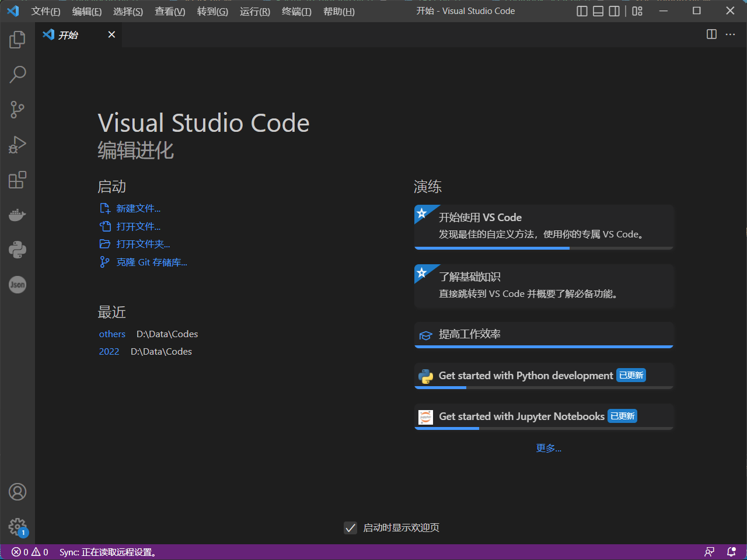This screenshot has height=560, width=747.
Task: Open Run and Debug view icon
Action: (x=18, y=145)
